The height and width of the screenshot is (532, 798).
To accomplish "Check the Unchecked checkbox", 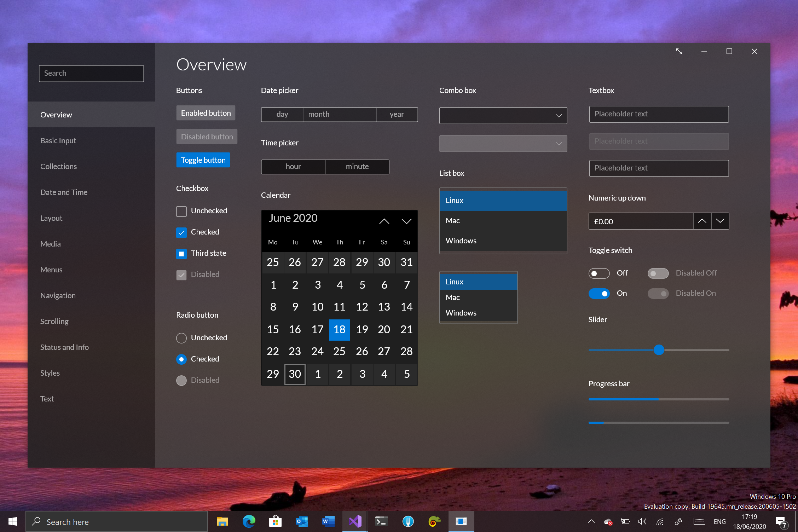I will [x=181, y=211].
